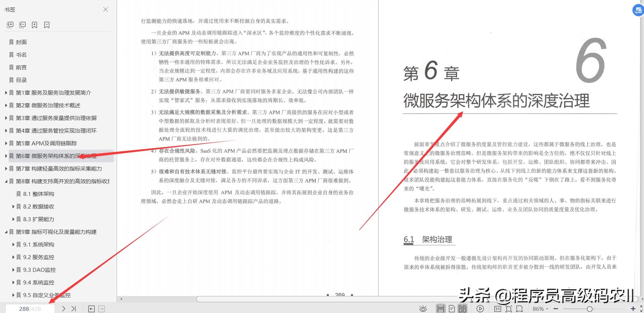Select bookmark 8.3 扩展能力

coord(39,219)
